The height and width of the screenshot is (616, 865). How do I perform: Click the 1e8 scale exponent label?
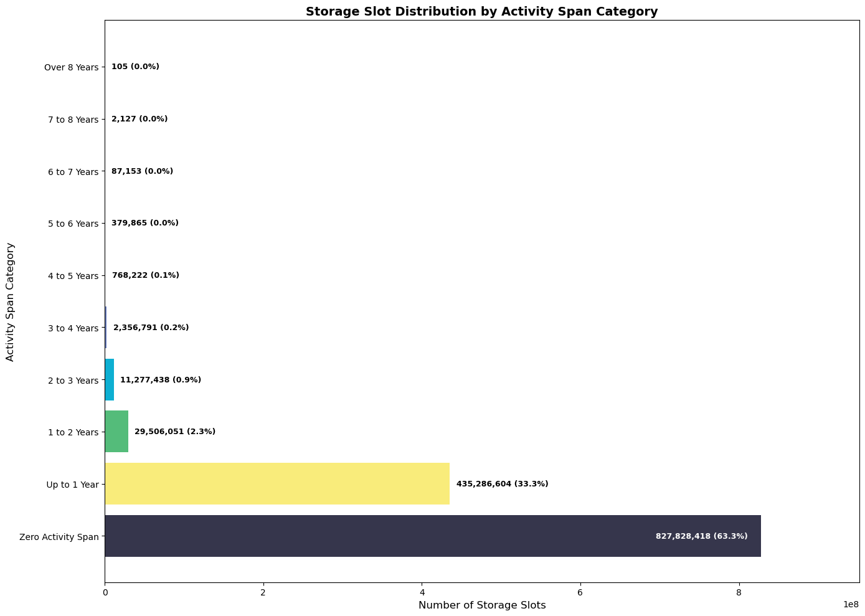pos(851,604)
